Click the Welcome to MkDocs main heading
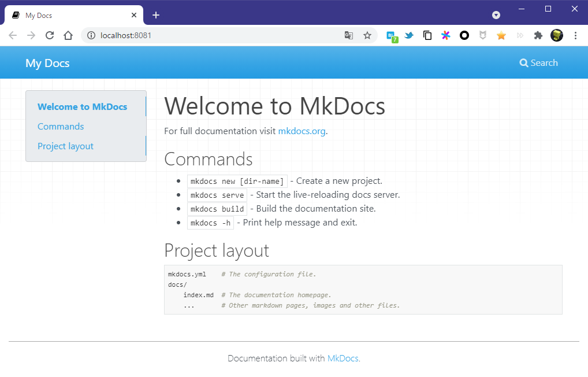Image resolution: width=588 pixels, height=377 pixels. [274, 106]
